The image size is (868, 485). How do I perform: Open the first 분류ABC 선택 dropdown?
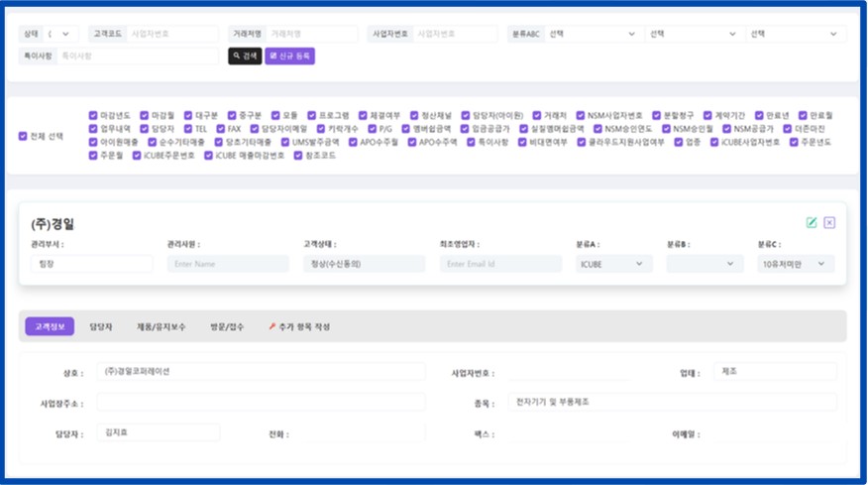[x=593, y=34]
